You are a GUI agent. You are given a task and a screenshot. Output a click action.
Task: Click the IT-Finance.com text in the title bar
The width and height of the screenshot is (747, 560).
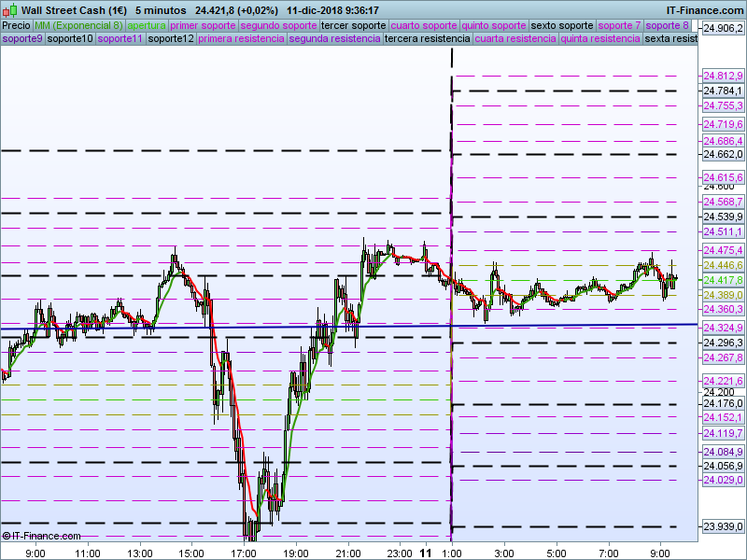(705, 10)
